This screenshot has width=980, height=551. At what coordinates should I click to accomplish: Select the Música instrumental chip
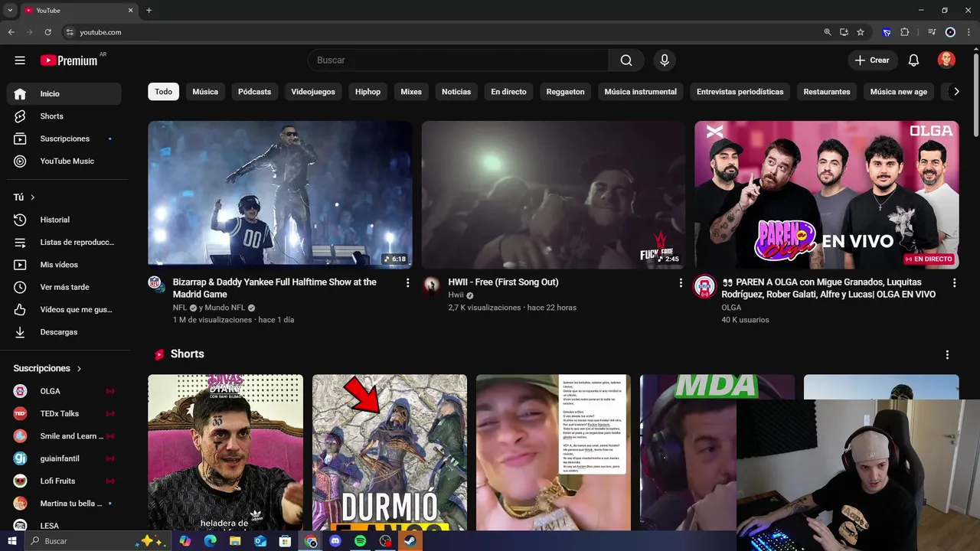[640, 92]
